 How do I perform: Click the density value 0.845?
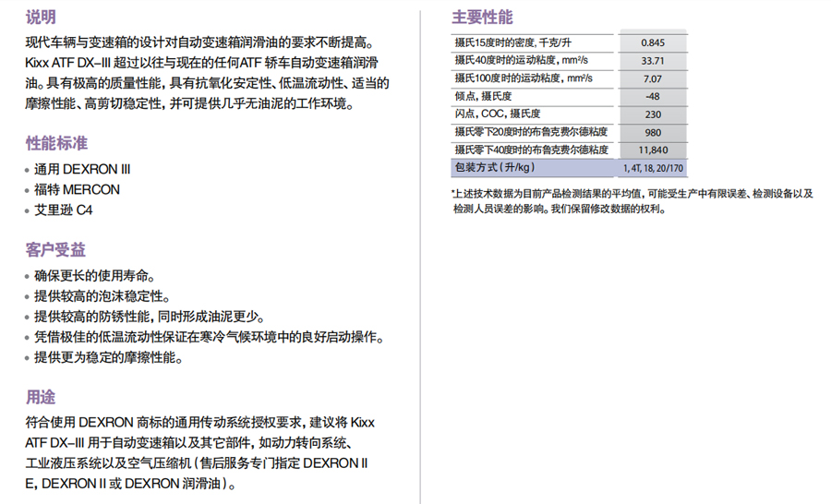(x=653, y=43)
